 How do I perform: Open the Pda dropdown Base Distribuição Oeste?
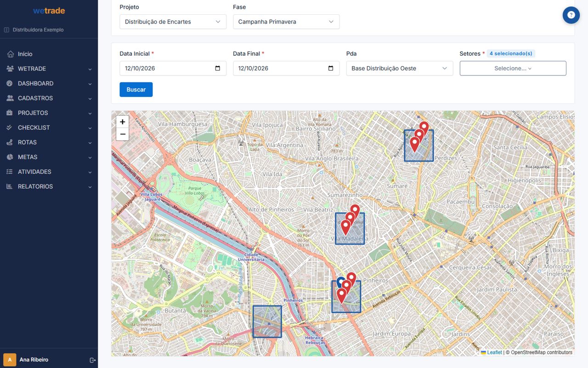coord(400,69)
